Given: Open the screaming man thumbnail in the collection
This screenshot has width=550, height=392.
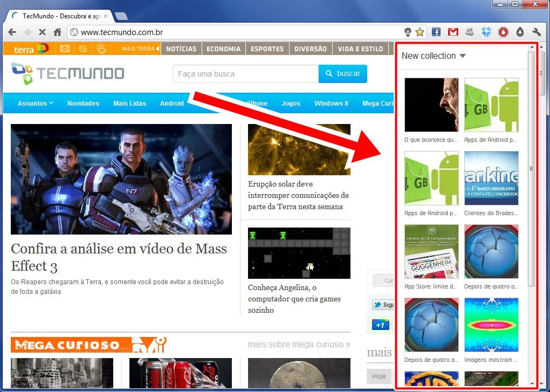Looking at the screenshot, I should coord(431,105).
